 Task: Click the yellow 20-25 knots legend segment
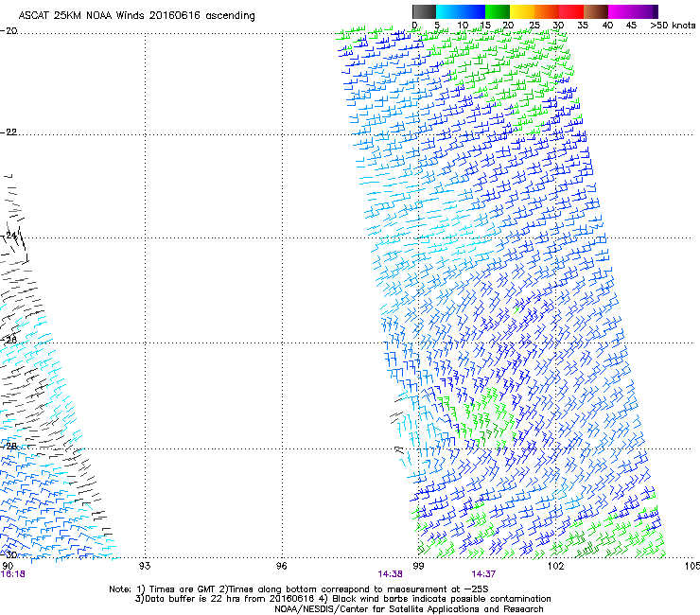tap(522, 11)
